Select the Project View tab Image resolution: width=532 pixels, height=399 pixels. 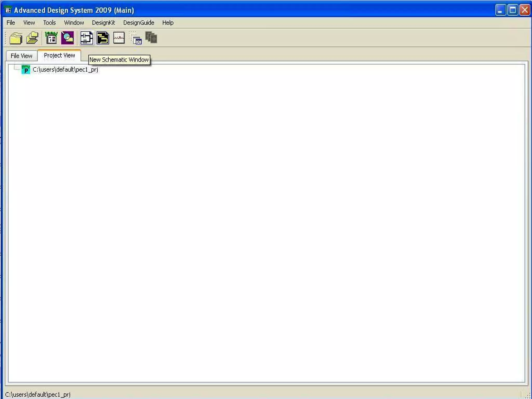click(x=59, y=56)
